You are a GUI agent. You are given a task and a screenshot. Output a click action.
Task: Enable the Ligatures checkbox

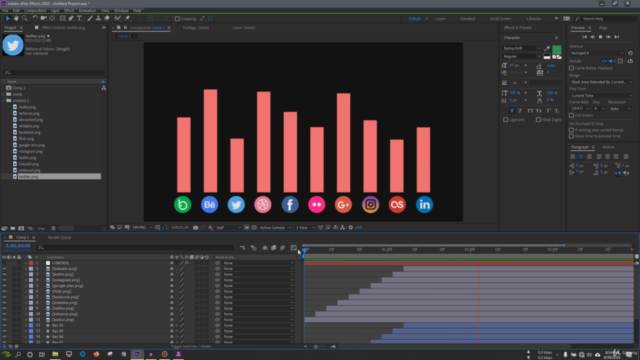506,120
